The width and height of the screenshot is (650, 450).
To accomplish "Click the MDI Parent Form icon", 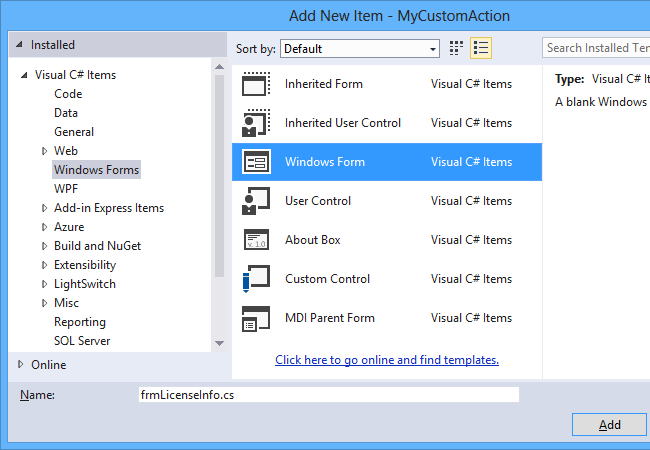I will pyautogui.click(x=256, y=318).
